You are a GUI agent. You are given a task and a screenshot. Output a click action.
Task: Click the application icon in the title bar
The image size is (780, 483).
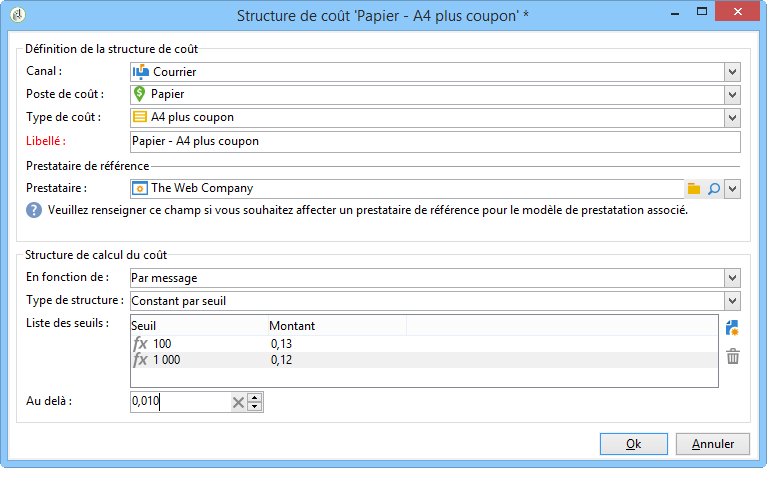(18, 15)
